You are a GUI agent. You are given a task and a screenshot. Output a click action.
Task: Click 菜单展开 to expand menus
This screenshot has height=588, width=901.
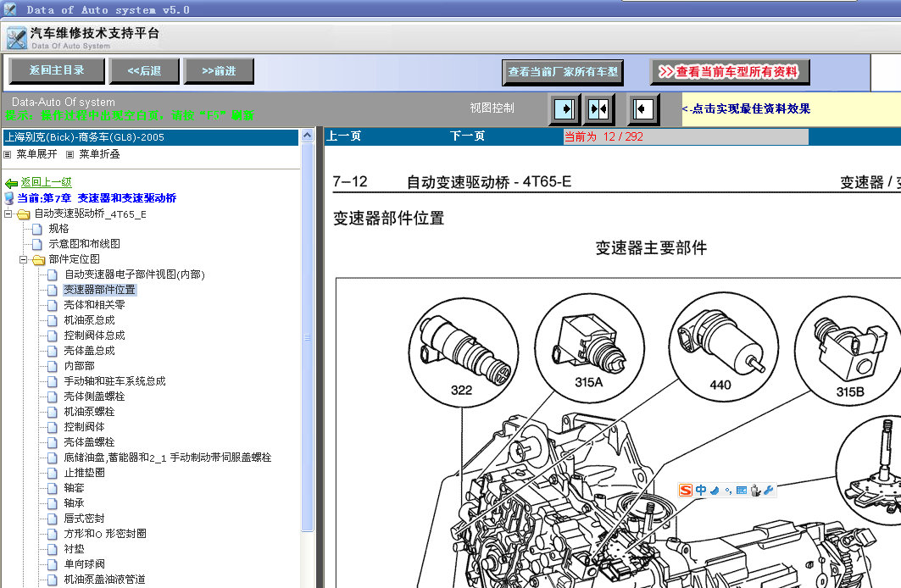[x=36, y=154]
